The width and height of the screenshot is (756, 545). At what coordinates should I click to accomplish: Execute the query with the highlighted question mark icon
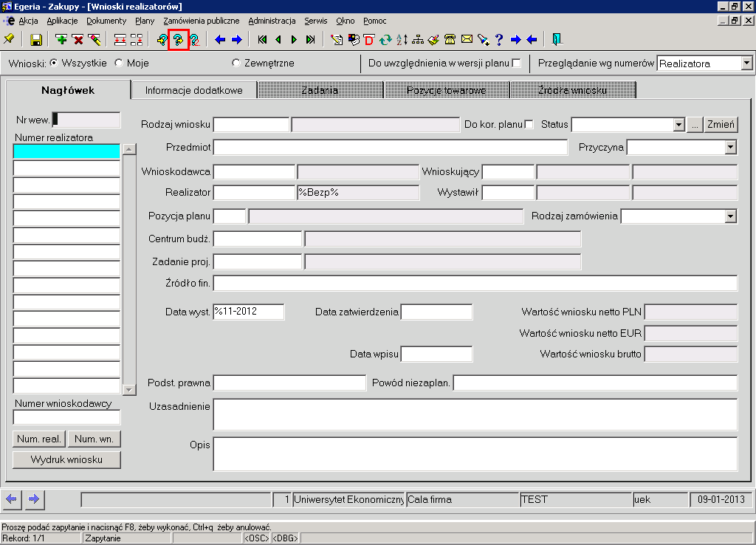(x=179, y=40)
